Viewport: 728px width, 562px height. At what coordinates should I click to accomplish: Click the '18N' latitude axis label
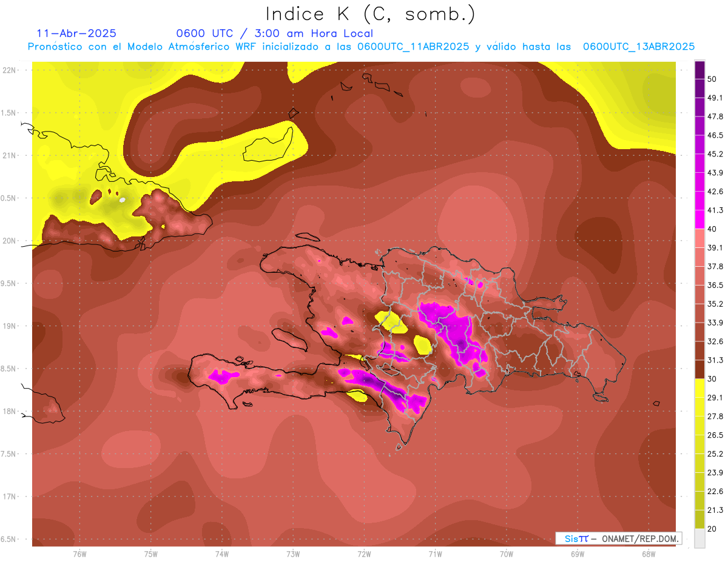tap(10, 411)
